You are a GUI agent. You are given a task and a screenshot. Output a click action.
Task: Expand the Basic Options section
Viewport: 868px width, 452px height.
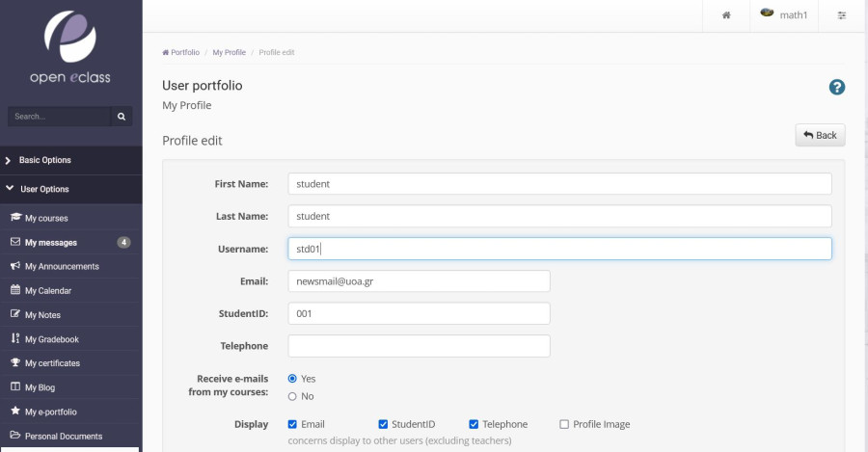click(70, 160)
